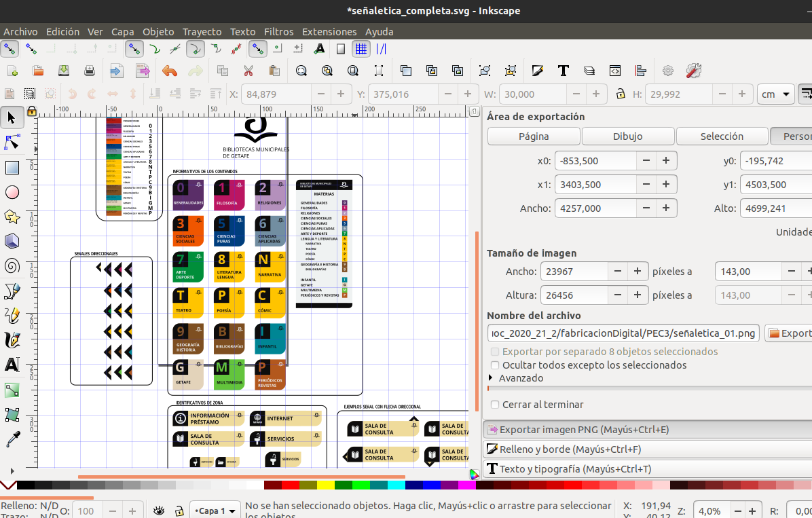Click the Selección export area button
The height and width of the screenshot is (518, 812).
coord(722,136)
